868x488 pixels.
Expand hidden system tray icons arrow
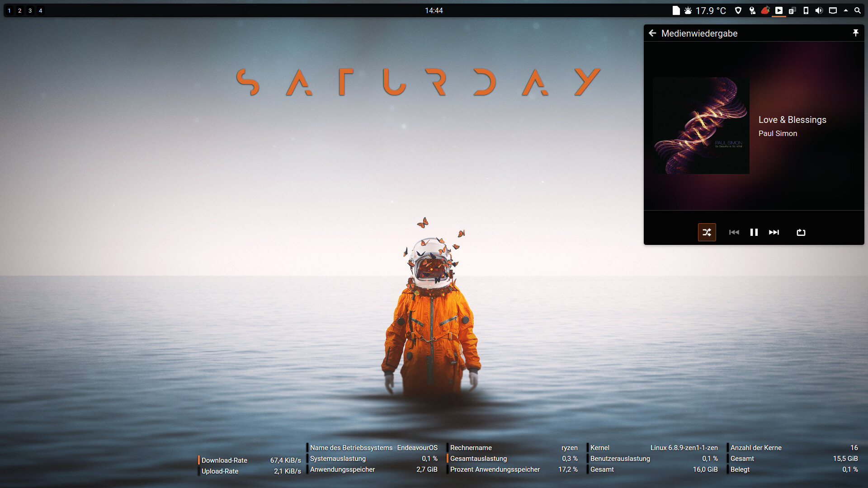845,10
